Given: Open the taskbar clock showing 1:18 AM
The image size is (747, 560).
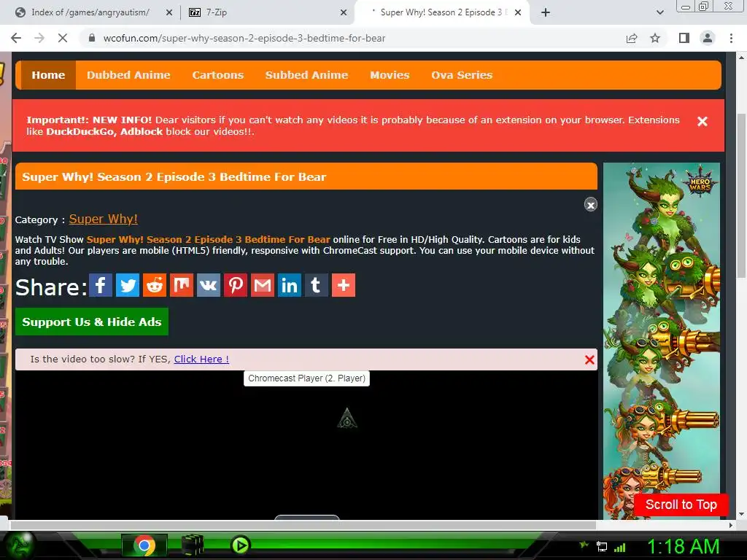Looking at the screenshot, I should 683,547.
